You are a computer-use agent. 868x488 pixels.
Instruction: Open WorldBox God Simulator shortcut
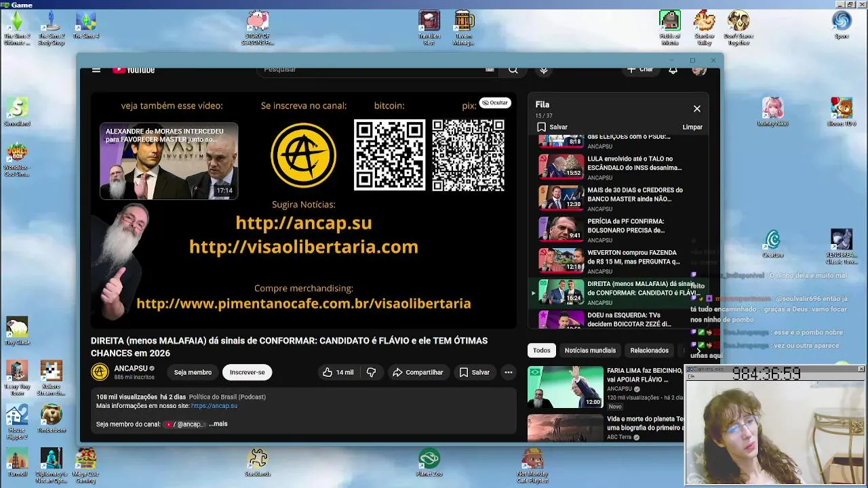point(17,160)
